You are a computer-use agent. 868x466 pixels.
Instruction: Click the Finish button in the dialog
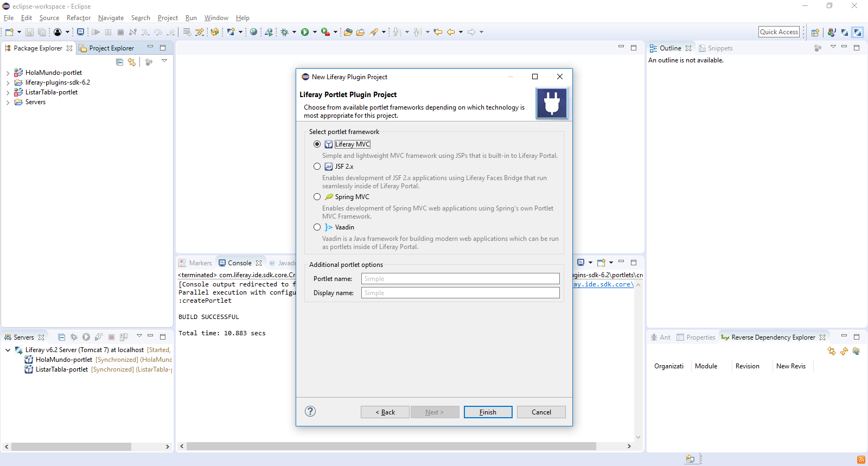tap(488, 412)
